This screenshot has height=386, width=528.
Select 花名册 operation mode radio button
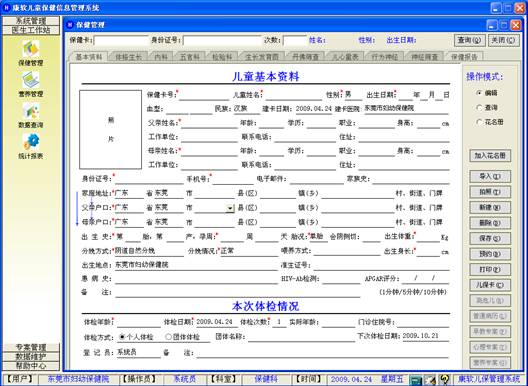479,122
